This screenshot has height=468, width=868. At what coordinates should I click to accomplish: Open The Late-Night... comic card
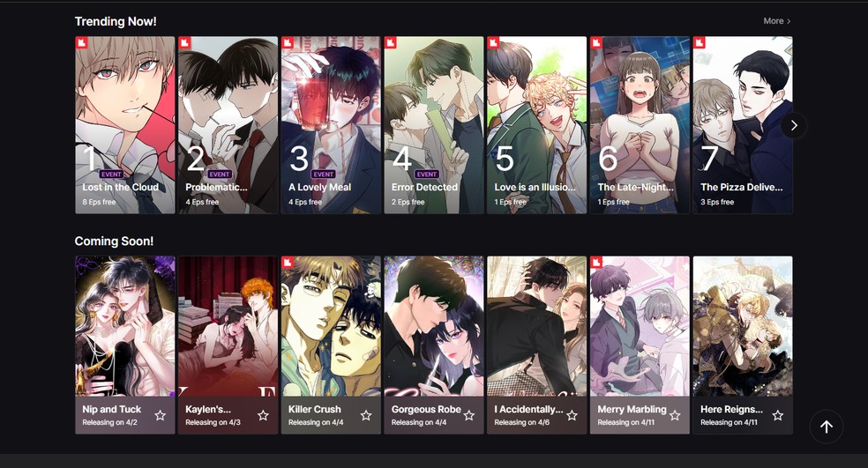pyautogui.click(x=640, y=125)
